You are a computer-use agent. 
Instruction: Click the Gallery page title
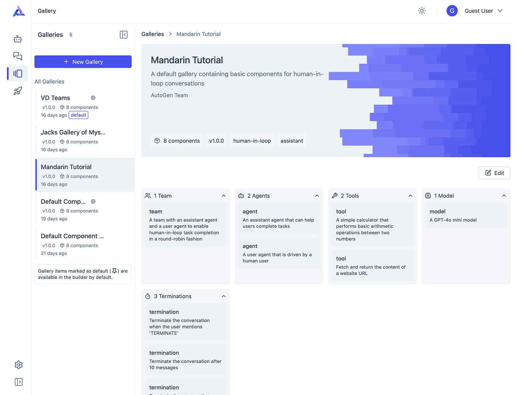coord(47,11)
